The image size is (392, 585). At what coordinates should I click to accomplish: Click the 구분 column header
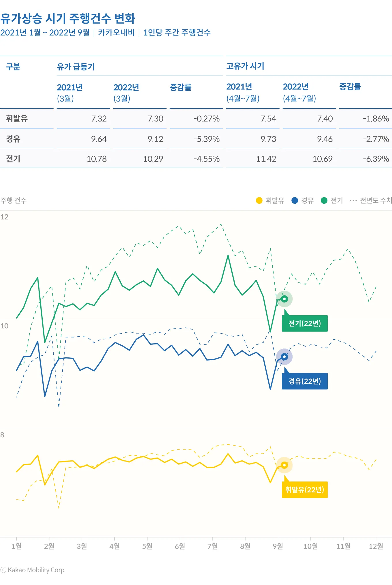coord(13,67)
